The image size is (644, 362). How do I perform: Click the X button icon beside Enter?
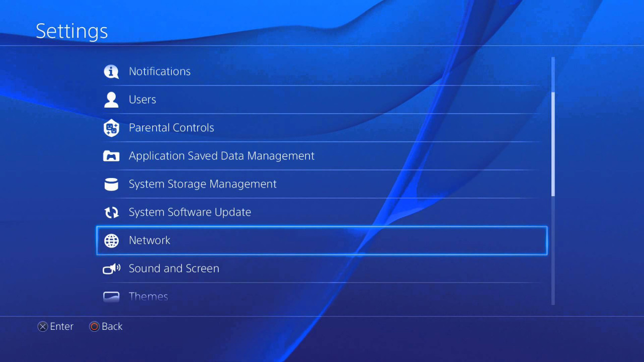43,327
